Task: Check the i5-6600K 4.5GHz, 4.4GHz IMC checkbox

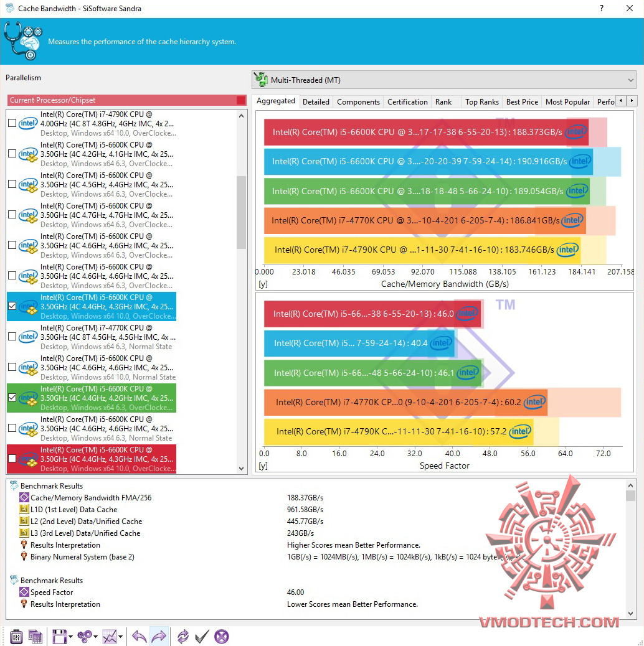Action: pyautogui.click(x=12, y=184)
